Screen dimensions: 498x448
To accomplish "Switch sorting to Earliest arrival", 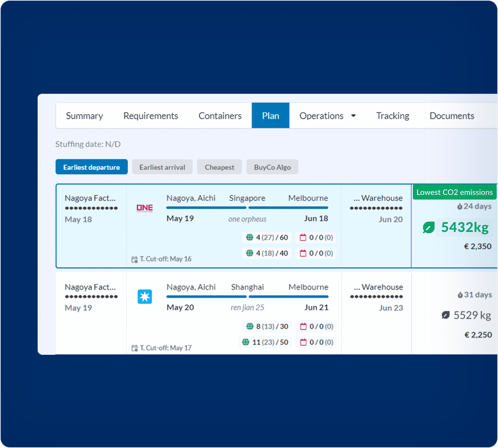I will (162, 167).
